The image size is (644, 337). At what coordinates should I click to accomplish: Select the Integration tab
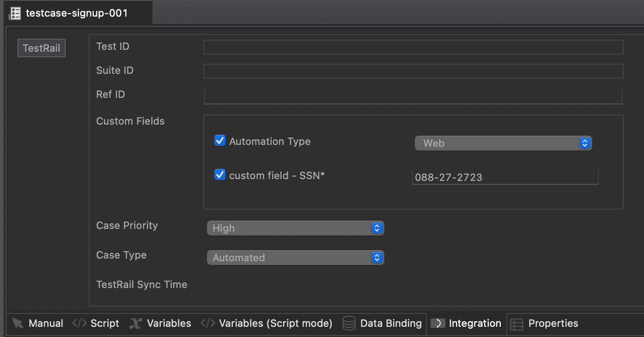coord(466,324)
